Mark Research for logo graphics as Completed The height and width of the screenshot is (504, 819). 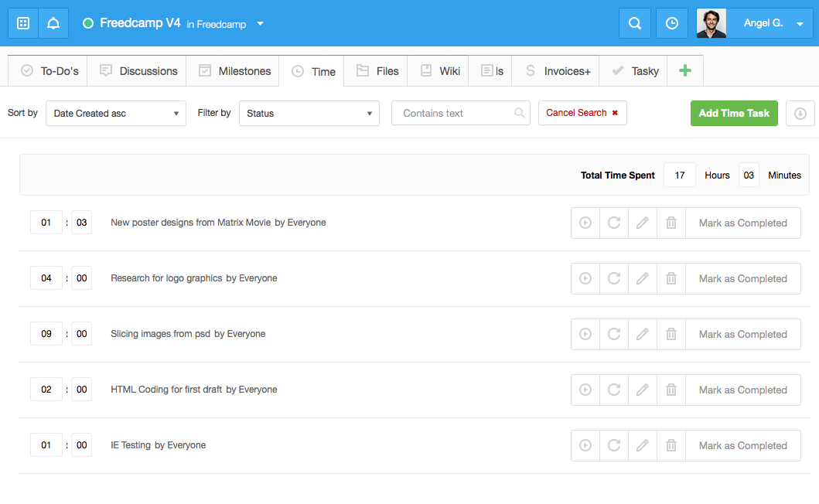point(742,278)
